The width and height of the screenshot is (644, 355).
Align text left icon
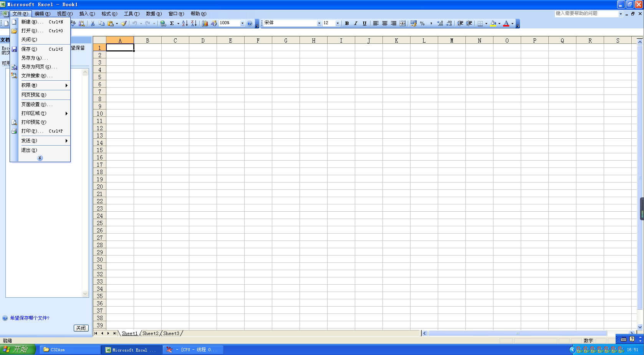376,23
